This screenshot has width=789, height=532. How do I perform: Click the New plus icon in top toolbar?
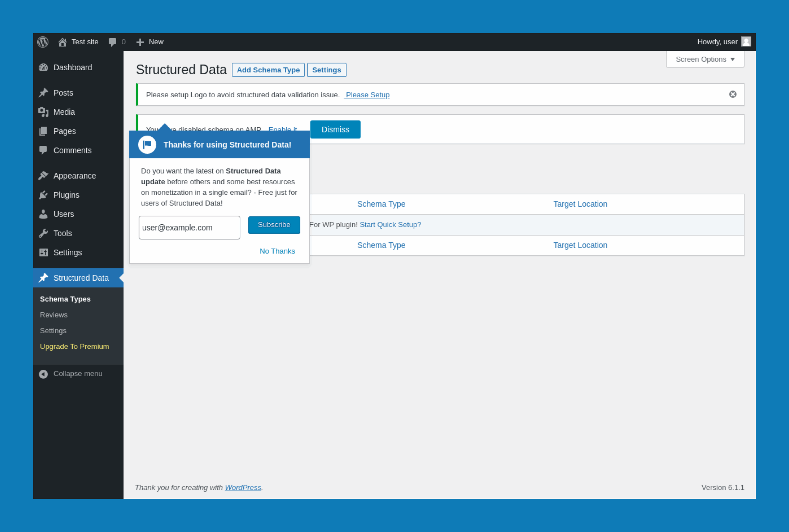(140, 42)
